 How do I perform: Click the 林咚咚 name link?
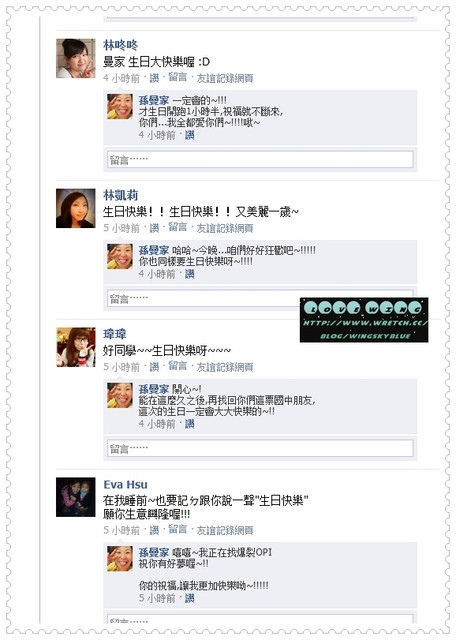point(120,45)
